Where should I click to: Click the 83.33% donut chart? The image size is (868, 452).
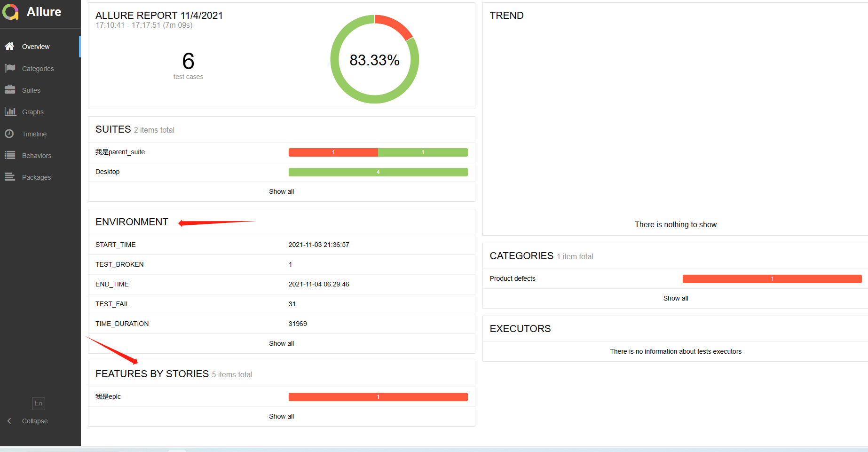pos(374,59)
